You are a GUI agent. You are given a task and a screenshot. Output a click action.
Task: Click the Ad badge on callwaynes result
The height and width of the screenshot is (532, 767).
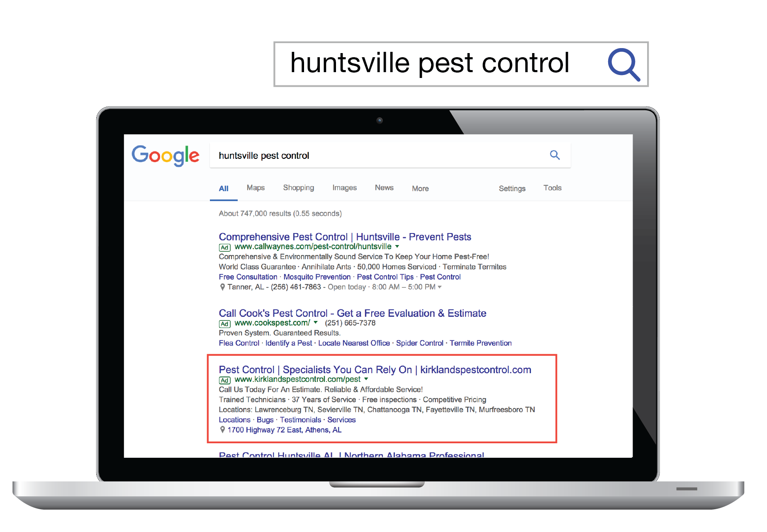click(x=224, y=248)
